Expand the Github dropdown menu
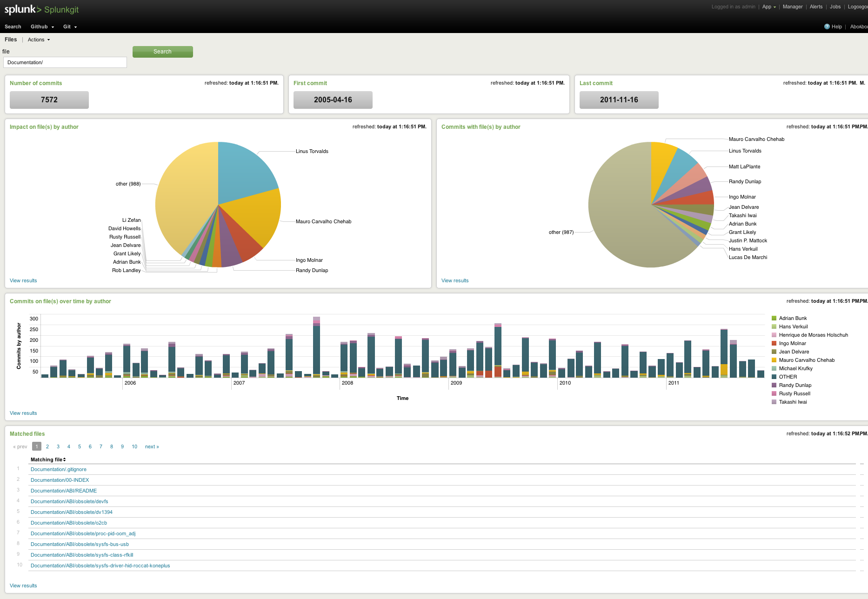This screenshot has width=868, height=599. (42, 27)
